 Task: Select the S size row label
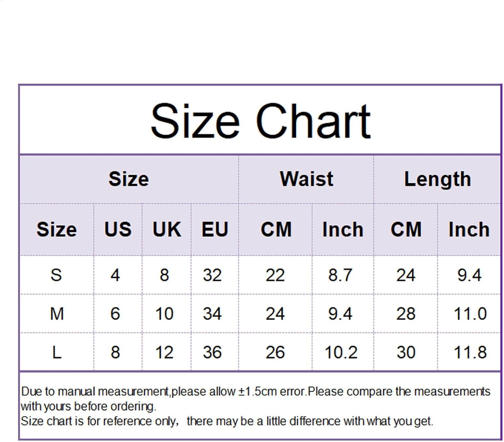(x=56, y=275)
